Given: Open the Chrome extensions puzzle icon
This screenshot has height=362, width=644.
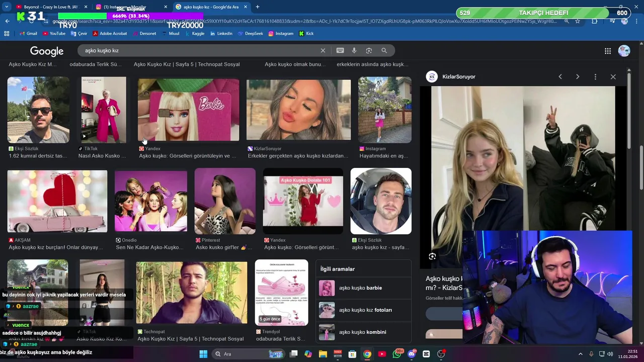Looking at the screenshot, I should 594,21.
